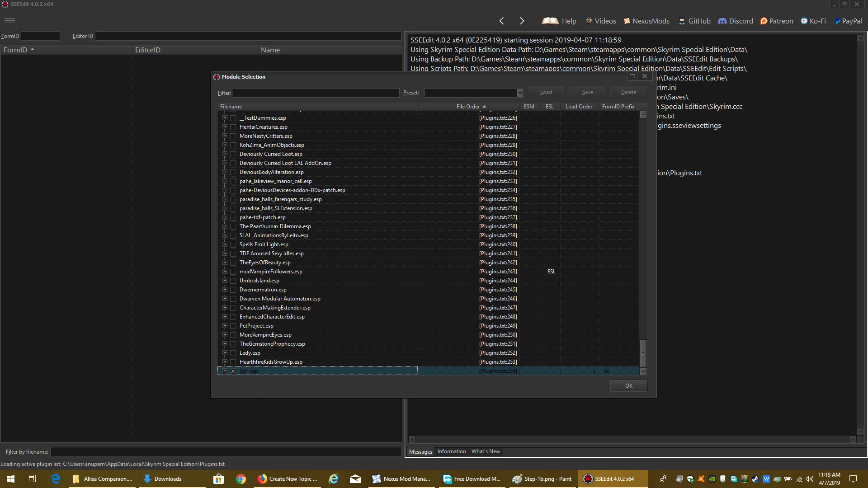The height and width of the screenshot is (488, 868).
Task: Open the Preset dropdown list
Action: click(520, 93)
